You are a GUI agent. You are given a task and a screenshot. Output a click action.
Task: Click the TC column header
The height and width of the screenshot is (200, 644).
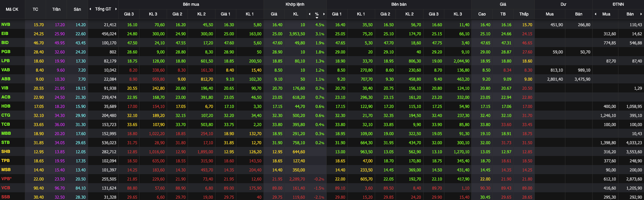point(35,9)
